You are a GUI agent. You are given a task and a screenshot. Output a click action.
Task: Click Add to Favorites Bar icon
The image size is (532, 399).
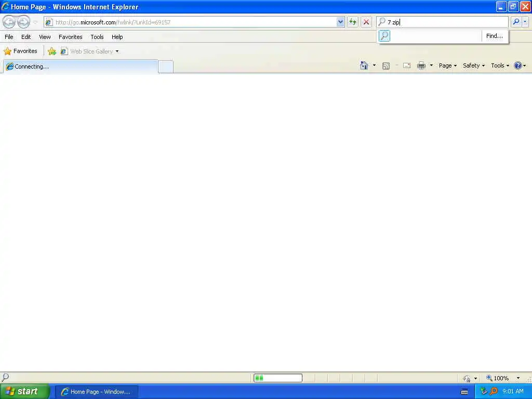pyautogui.click(x=52, y=51)
